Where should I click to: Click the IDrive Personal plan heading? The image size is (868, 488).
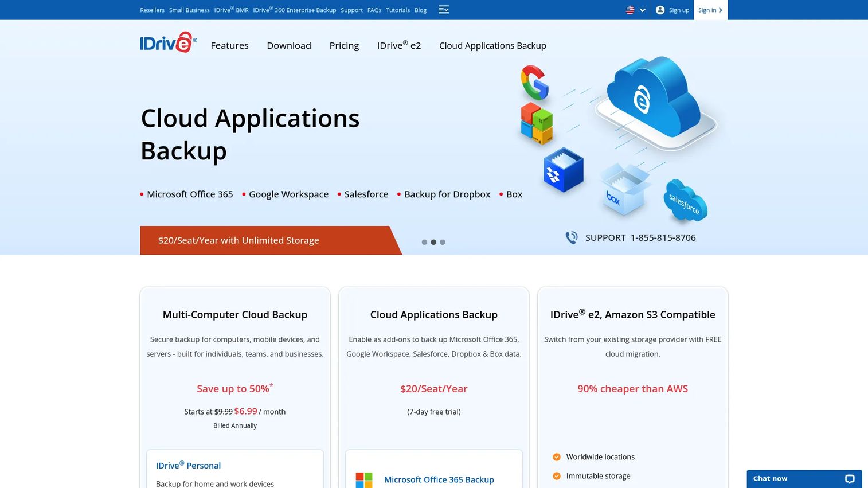188,465
